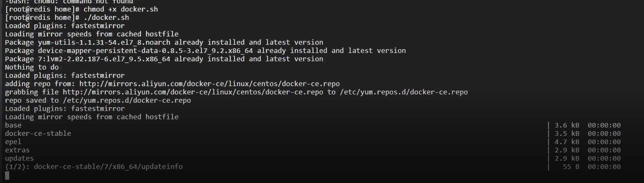Screen dimensions: 644x183
Task: Click the "chmod +x docker.sh" command text
Action: pyautogui.click(x=120, y=9)
